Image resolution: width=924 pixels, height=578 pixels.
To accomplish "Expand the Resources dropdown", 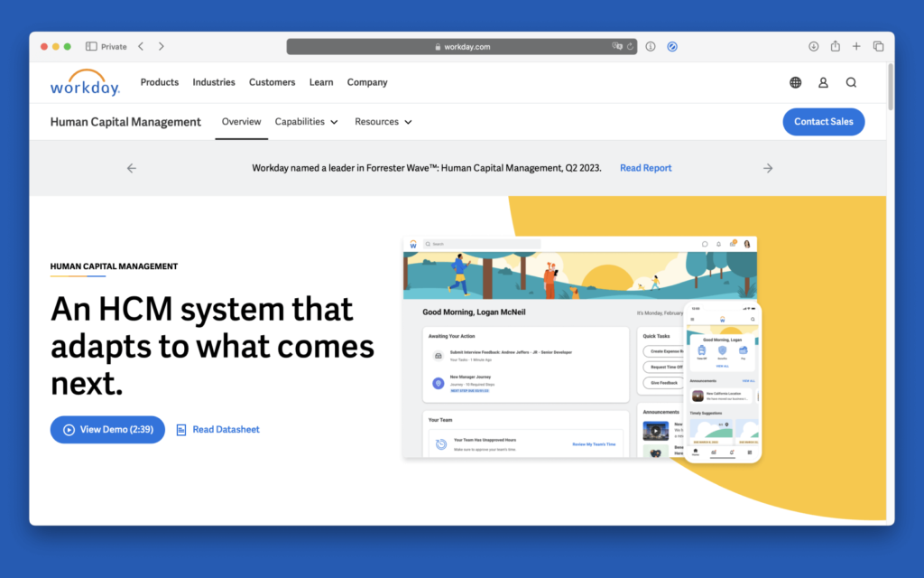I will (x=383, y=122).
